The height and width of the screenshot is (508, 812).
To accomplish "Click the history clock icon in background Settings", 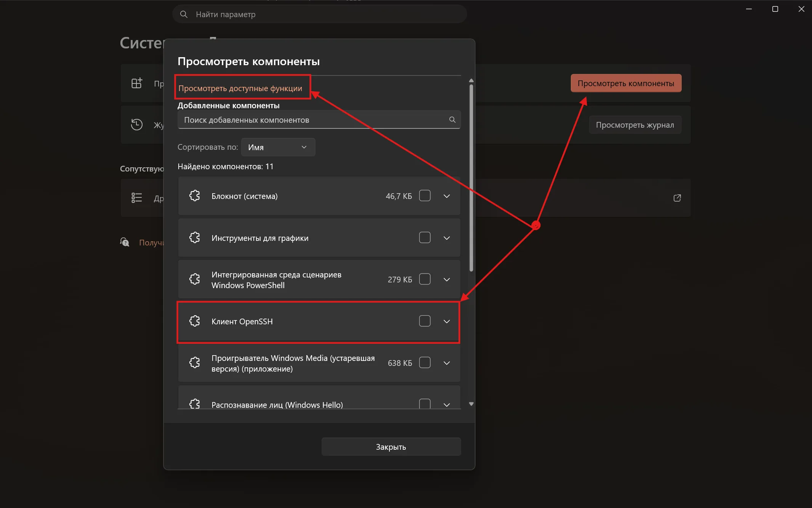I will pyautogui.click(x=137, y=125).
